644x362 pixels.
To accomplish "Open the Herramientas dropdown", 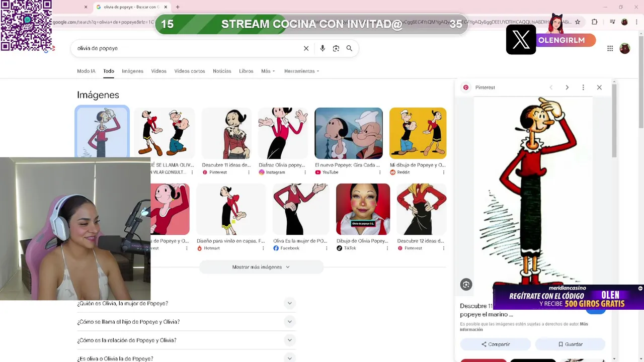I will [302, 71].
